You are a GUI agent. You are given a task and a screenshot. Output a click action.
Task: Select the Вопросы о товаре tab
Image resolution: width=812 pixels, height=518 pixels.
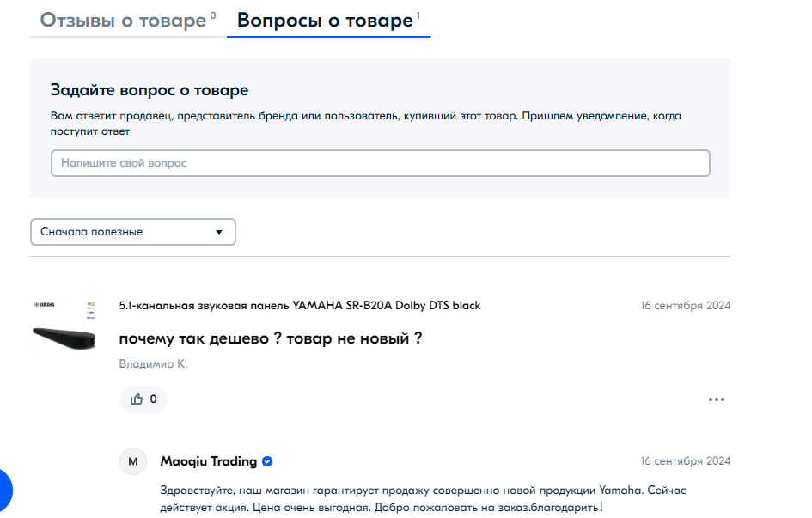click(325, 21)
